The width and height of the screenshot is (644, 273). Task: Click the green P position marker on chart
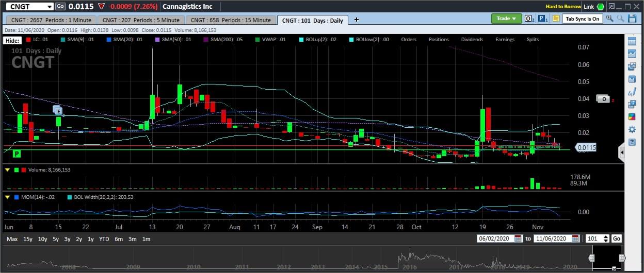(17, 153)
